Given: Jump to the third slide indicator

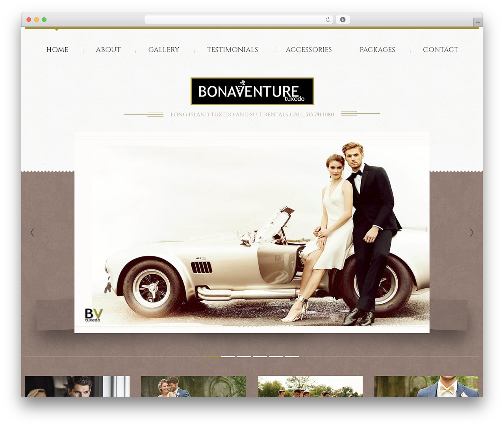Looking at the screenshot, I should [x=244, y=356].
